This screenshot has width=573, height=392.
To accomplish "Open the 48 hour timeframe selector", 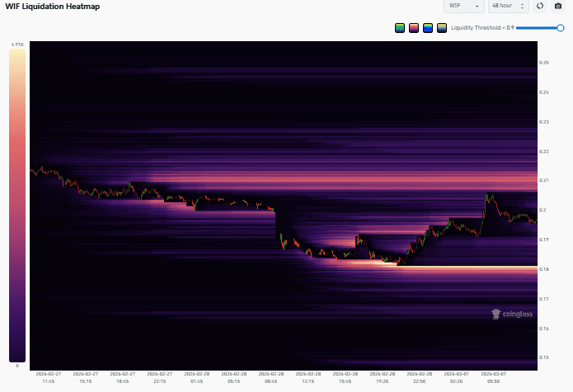I will click(x=508, y=6).
